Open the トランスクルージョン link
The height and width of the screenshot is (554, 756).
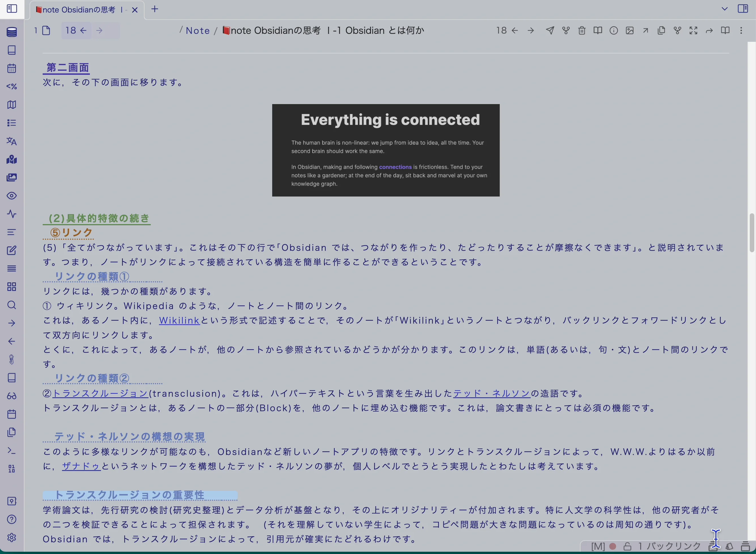[100, 393]
